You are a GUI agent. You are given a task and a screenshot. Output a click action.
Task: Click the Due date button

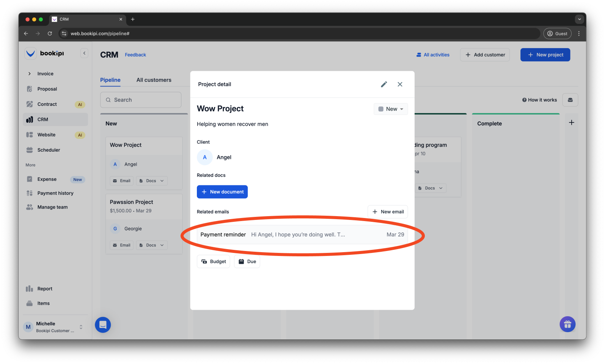(x=247, y=262)
